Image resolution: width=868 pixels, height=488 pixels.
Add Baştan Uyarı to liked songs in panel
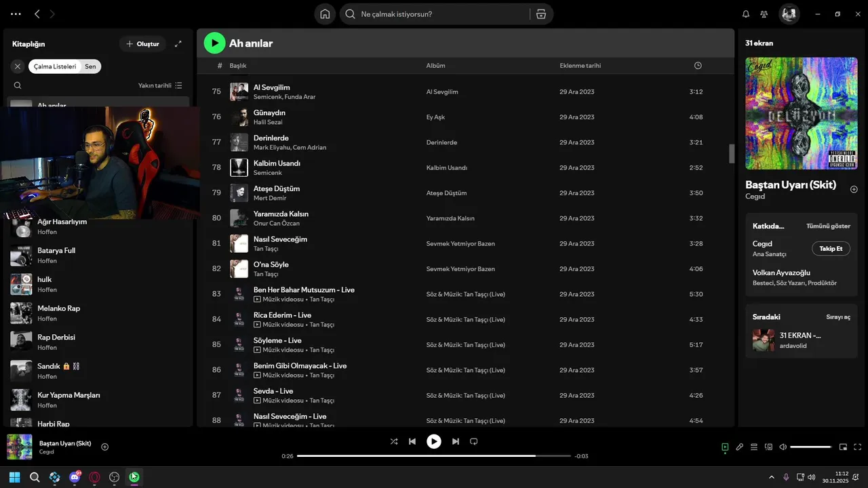pyautogui.click(x=854, y=190)
